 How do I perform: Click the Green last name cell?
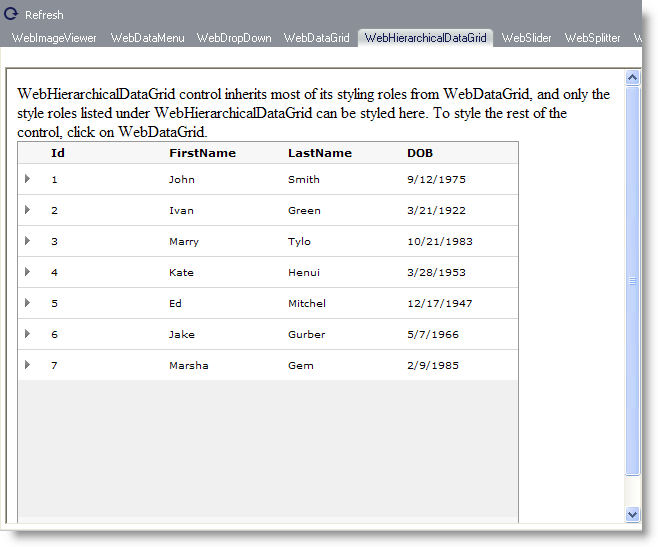[x=304, y=211]
